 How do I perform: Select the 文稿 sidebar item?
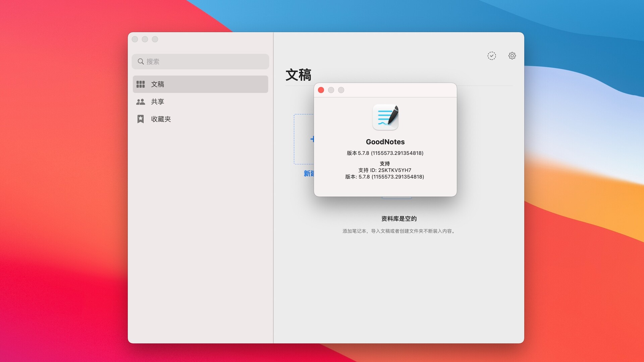click(200, 84)
